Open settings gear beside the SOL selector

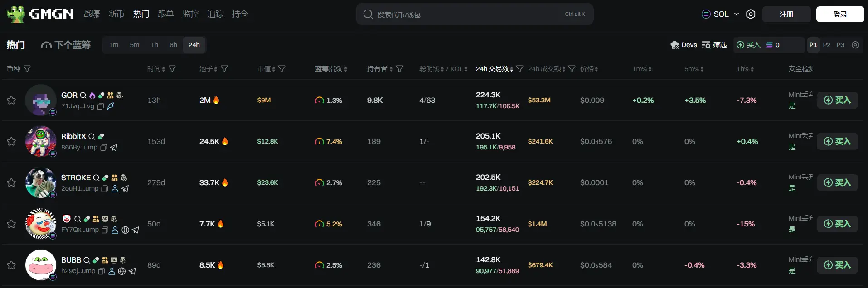tap(751, 14)
